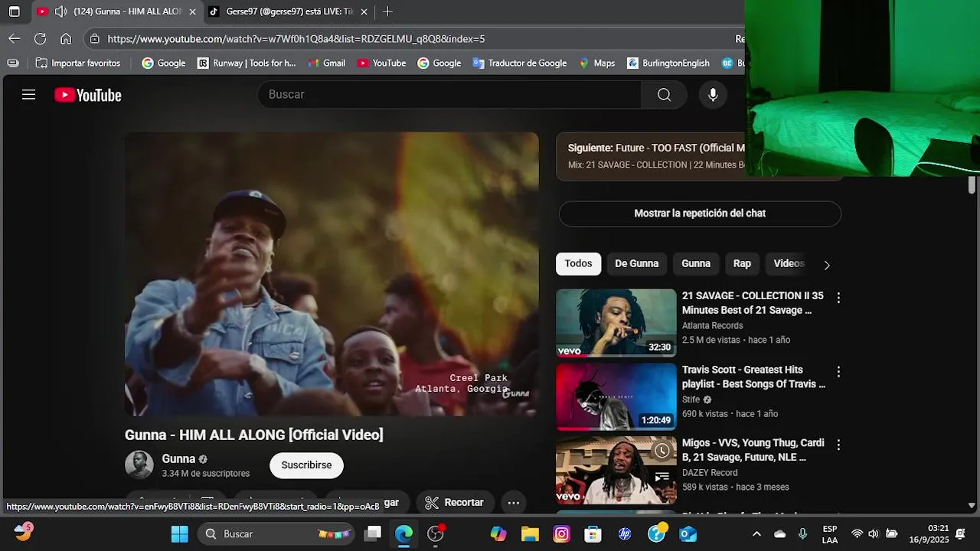The image size is (980, 551).
Task: Switch to the Gunna HIM ALL ALONG tab
Action: (x=115, y=11)
